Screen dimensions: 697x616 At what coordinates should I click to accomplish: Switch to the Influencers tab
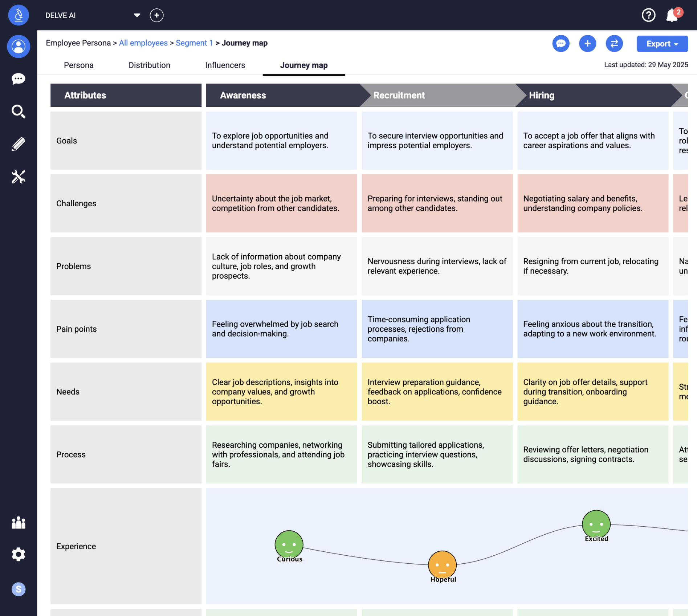click(225, 65)
